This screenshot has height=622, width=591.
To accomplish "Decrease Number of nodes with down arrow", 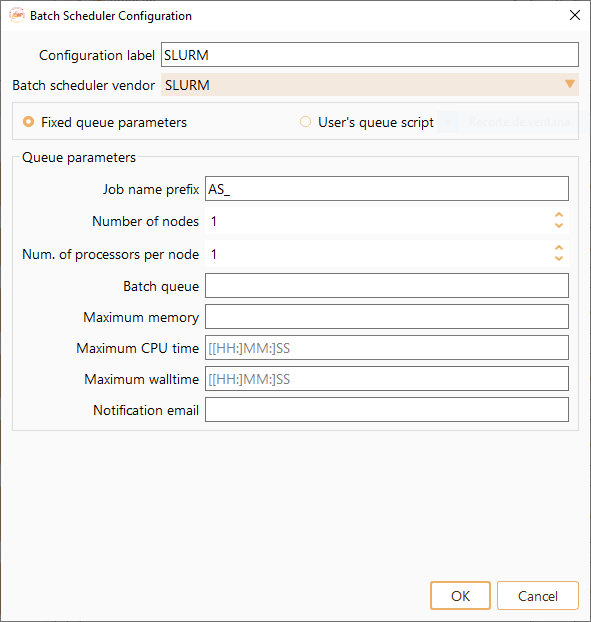I will coord(559,226).
